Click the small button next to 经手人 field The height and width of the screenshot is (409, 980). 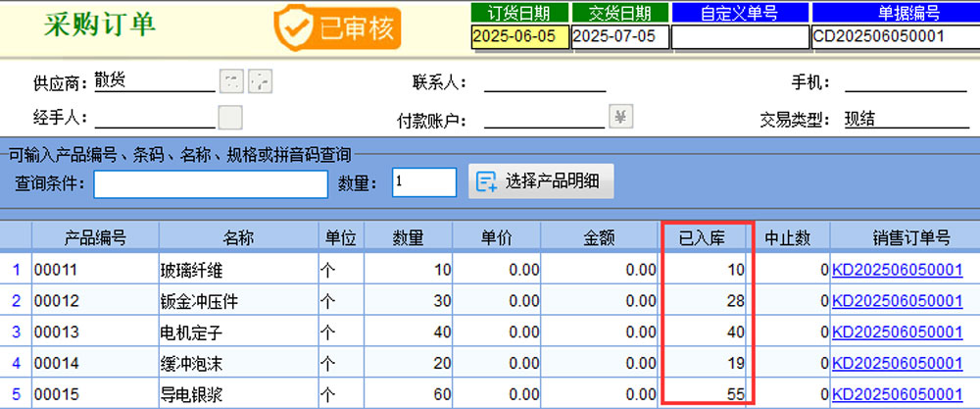pyautogui.click(x=230, y=118)
